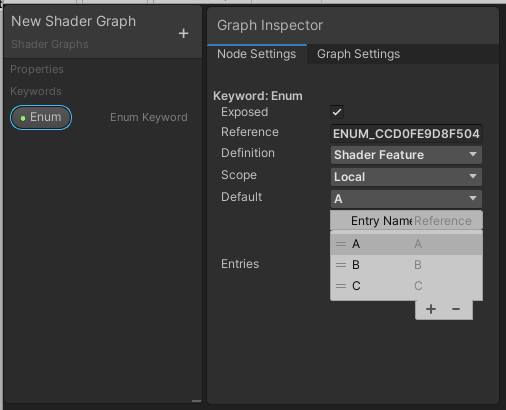Select entry B name in list

(x=356, y=265)
